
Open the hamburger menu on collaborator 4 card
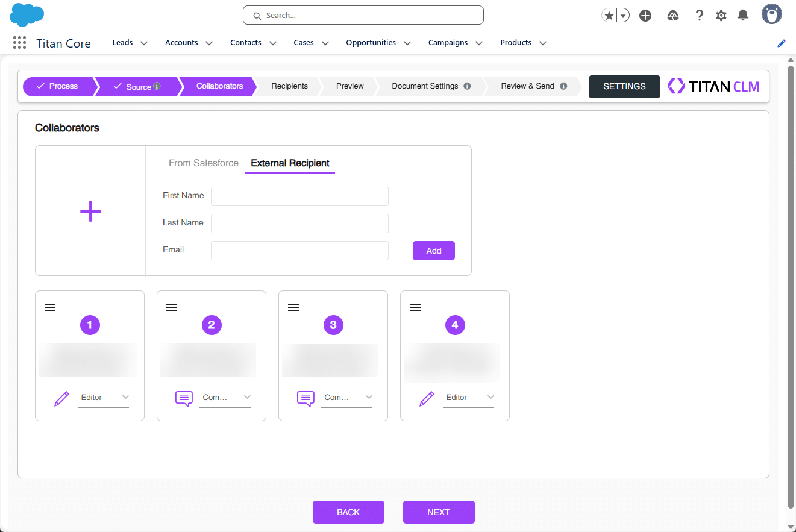[x=415, y=307]
